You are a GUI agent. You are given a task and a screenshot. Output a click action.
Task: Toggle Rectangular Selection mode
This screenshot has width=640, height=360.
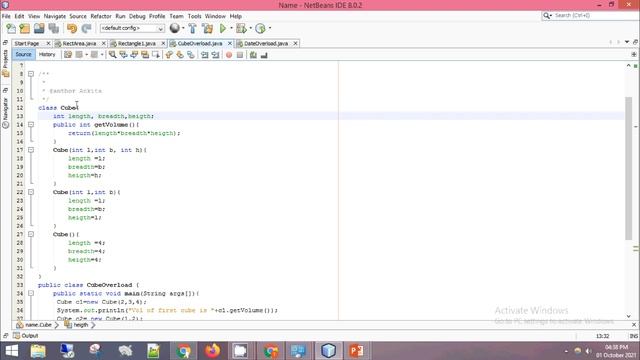pyautogui.click(x=156, y=55)
